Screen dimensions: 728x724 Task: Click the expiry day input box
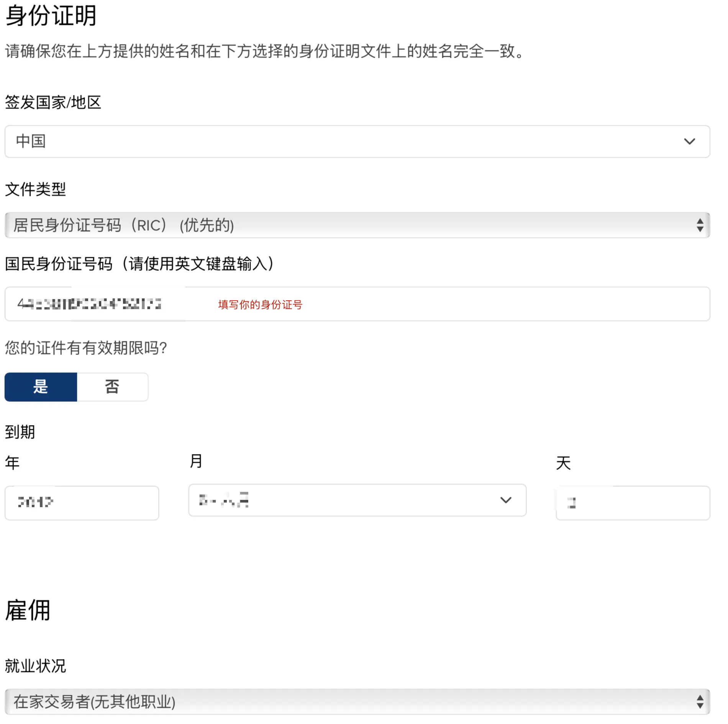tap(633, 503)
